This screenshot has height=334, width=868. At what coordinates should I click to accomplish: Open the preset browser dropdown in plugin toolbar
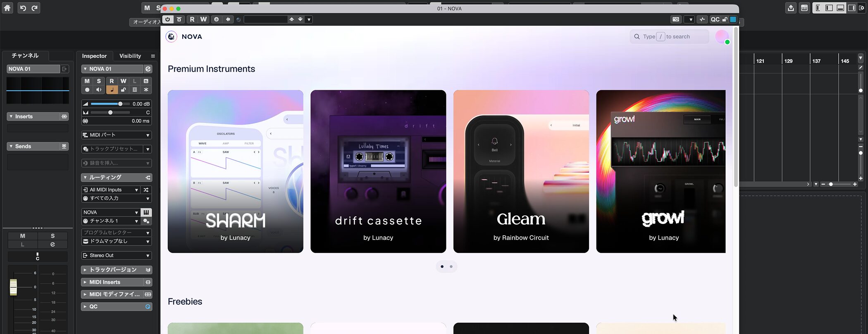click(309, 19)
